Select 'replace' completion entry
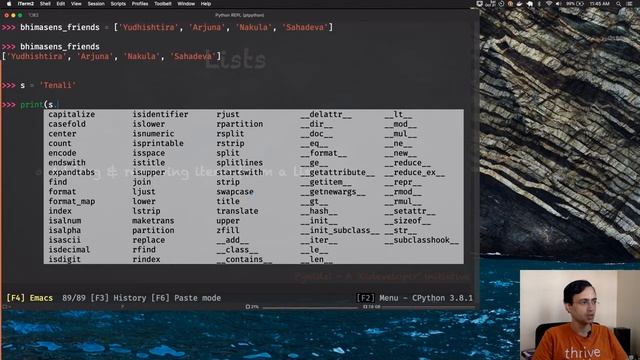The width and height of the screenshot is (640, 360). pyautogui.click(x=149, y=240)
